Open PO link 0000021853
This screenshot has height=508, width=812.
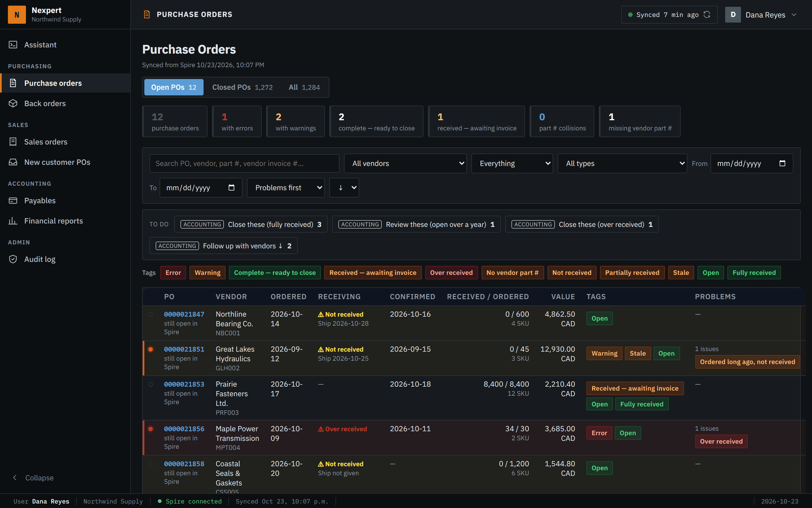point(184,384)
